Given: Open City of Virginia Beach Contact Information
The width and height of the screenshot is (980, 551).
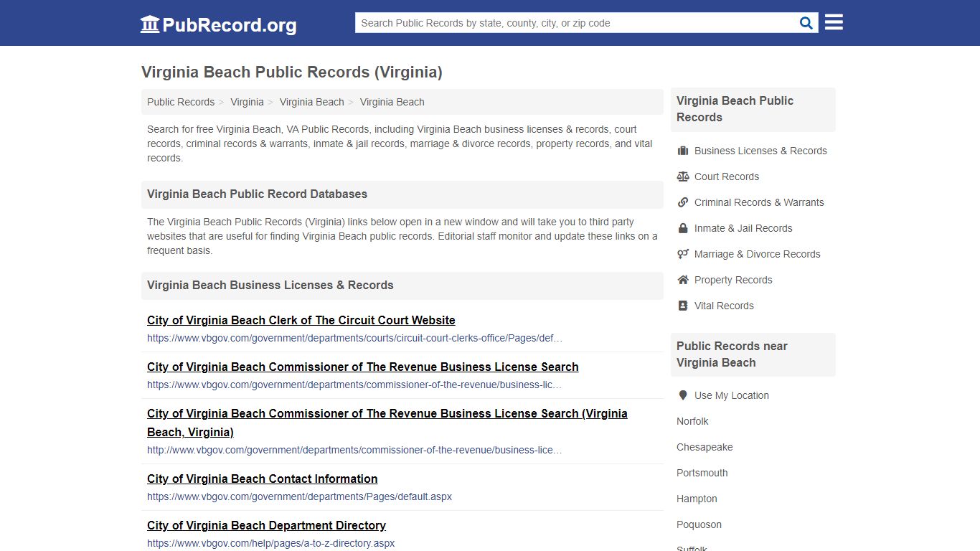Looking at the screenshot, I should click(x=263, y=479).
